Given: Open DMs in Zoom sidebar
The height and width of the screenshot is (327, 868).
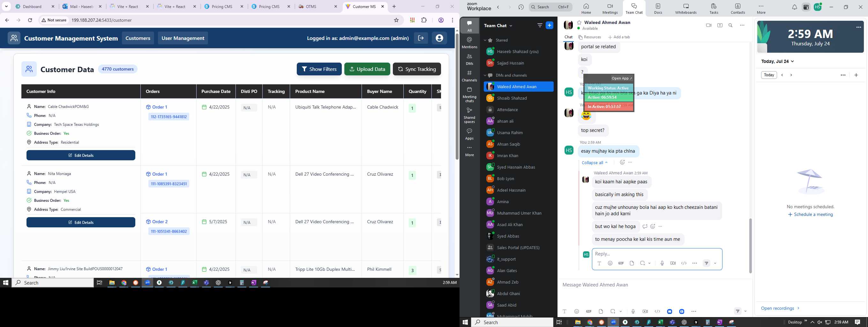Looking at the screenshot, I should pyautogui.click(x=469, y=59).
